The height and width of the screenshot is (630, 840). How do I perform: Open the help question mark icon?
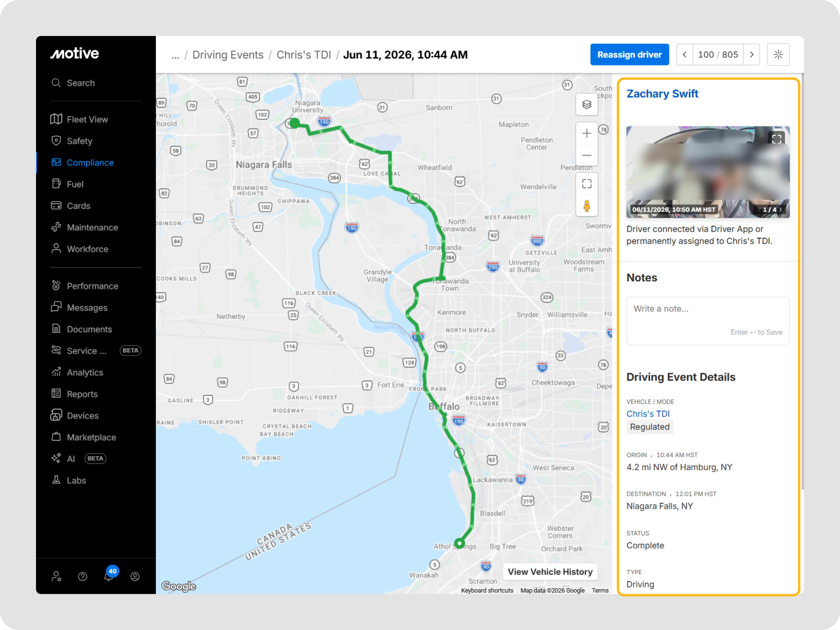click(x=82, y=577)
